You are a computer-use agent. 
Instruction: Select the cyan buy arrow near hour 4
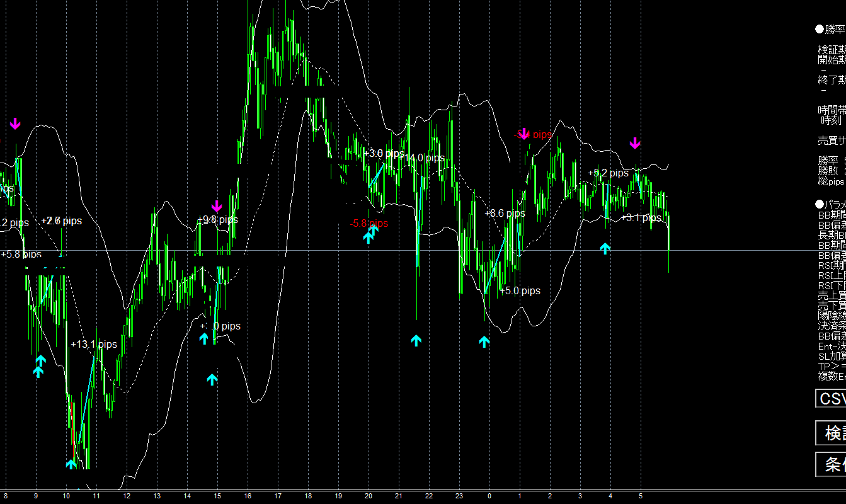point(605,248)
